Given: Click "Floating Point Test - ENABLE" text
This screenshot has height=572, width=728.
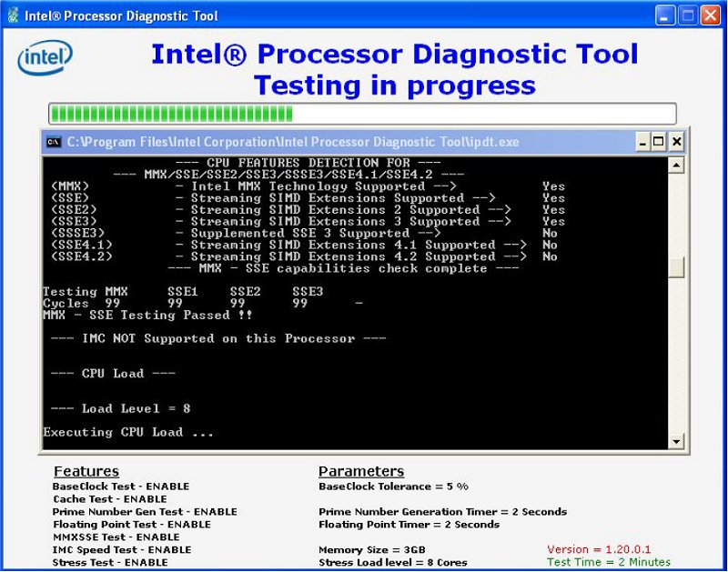Looking at the screenshot, I should (132, 525).
